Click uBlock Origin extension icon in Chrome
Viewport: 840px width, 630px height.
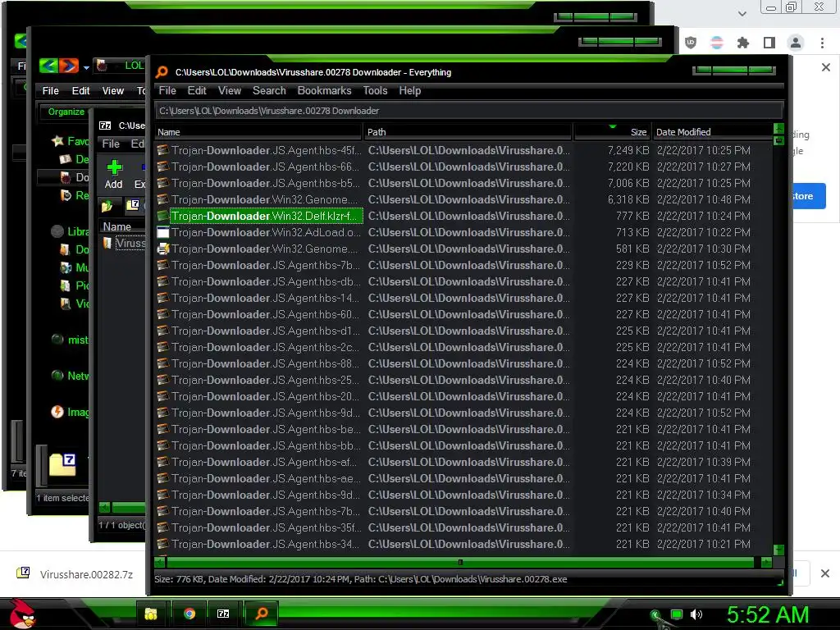pos(691,43)
